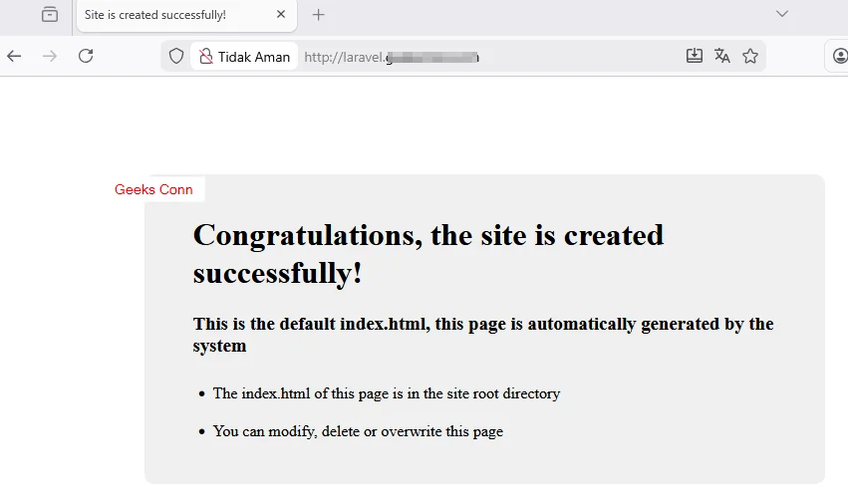Translate this page icon
848x504 pixels.
[x=722, y=56]
